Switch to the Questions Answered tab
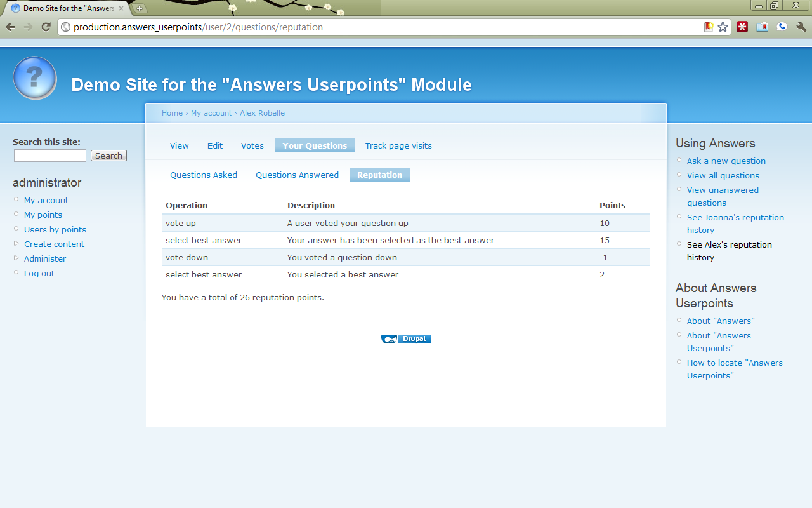The image size is (812, 508). click(x=297, y=175)
